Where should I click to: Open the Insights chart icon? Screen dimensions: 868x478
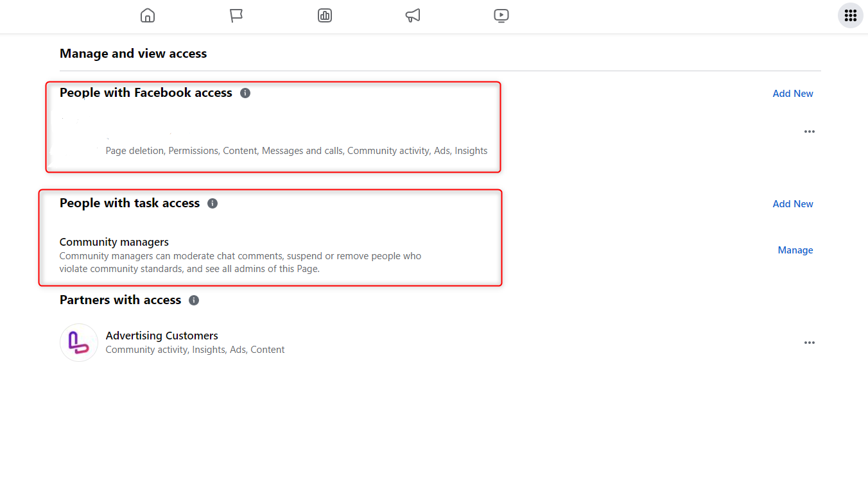pos(325,15)
